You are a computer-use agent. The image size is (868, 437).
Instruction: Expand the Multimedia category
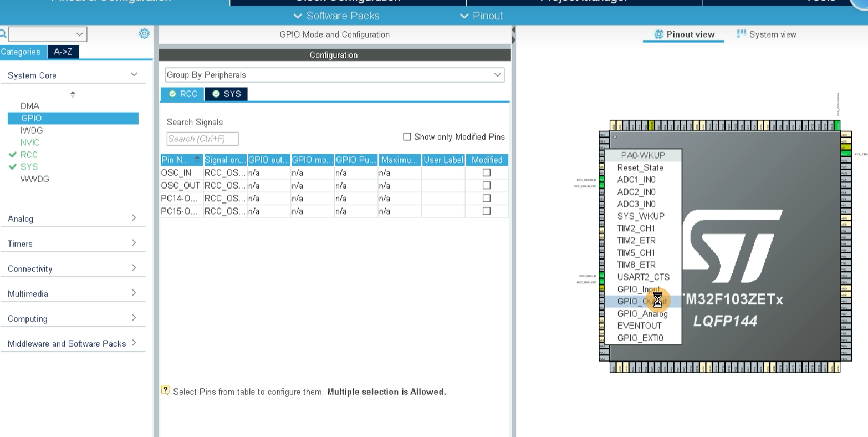(134, 293)
